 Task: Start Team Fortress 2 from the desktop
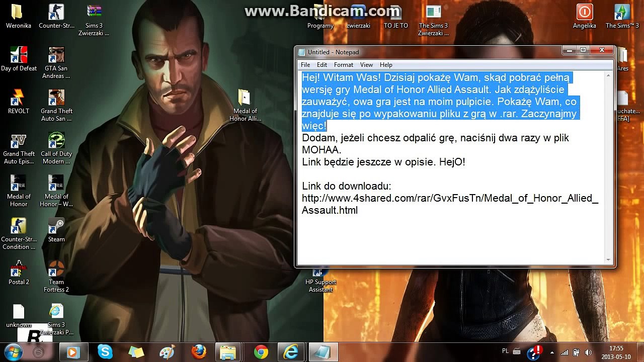(x=56, y=277)
